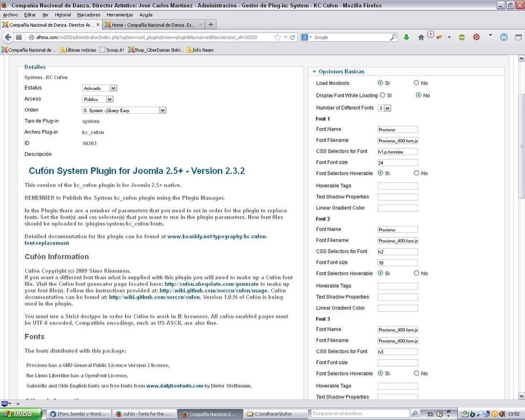Click the Windows Inicio start button
The height and width of the screenshot is (420, 525).
21,414
